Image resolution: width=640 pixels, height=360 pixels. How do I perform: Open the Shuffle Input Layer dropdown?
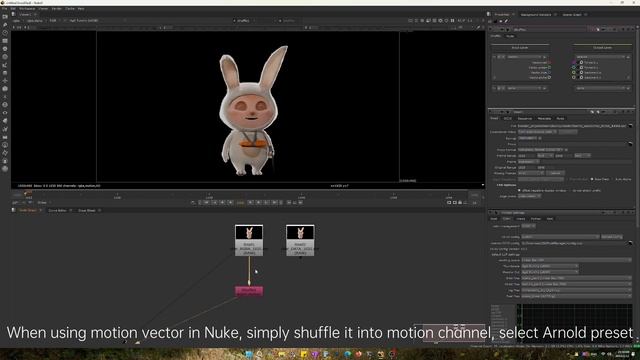pyautogui.click(x=524, y=57)
